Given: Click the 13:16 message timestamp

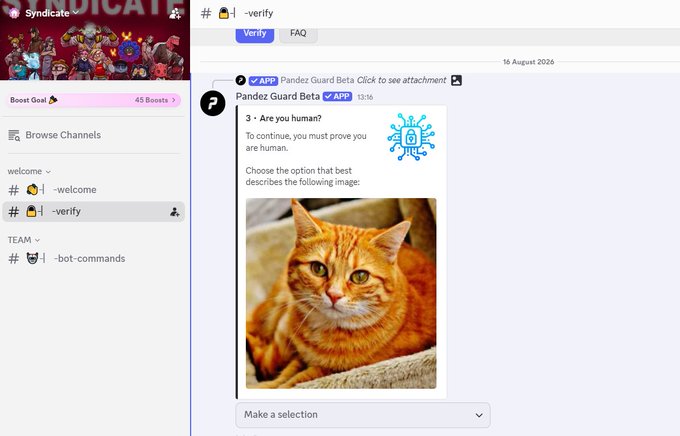Looking at the screenshot, I should pyautogui.click(x=365, y=97).
